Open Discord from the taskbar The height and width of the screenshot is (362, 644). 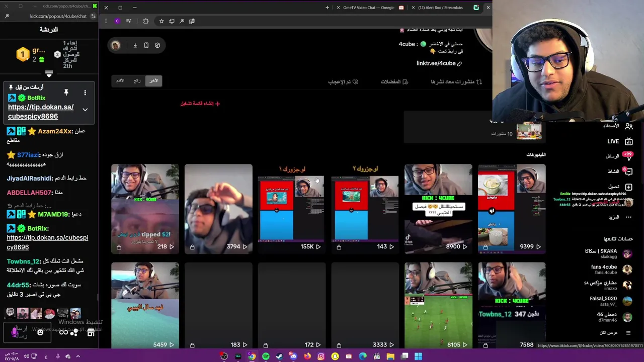coord(293,356)
